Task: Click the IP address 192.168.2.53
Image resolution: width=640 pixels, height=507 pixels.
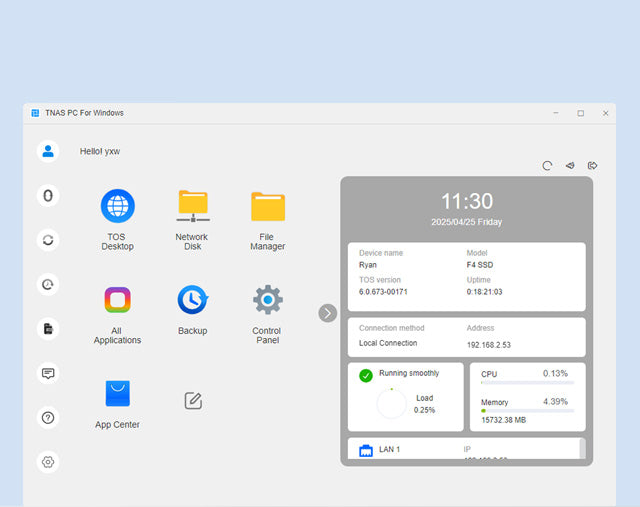Action: 488,344
